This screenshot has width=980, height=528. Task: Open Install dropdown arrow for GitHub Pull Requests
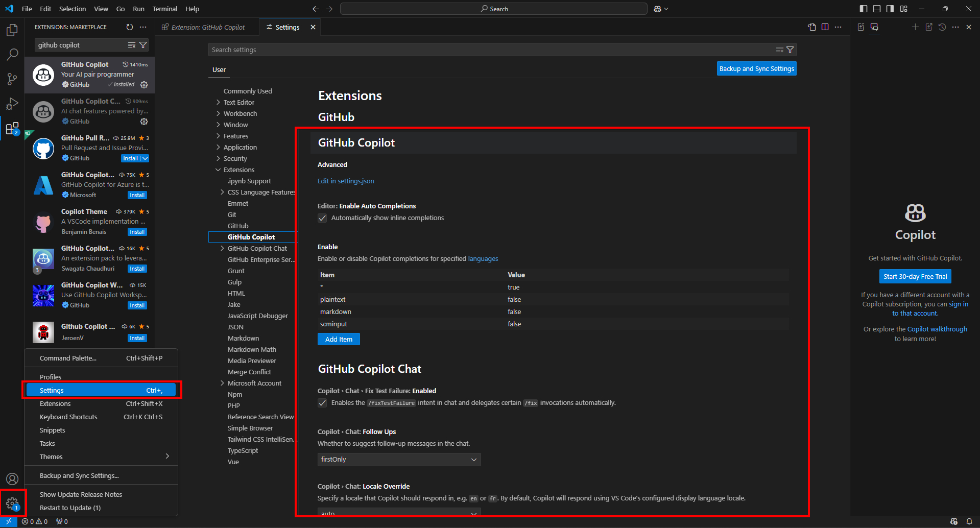coord(146,158)
